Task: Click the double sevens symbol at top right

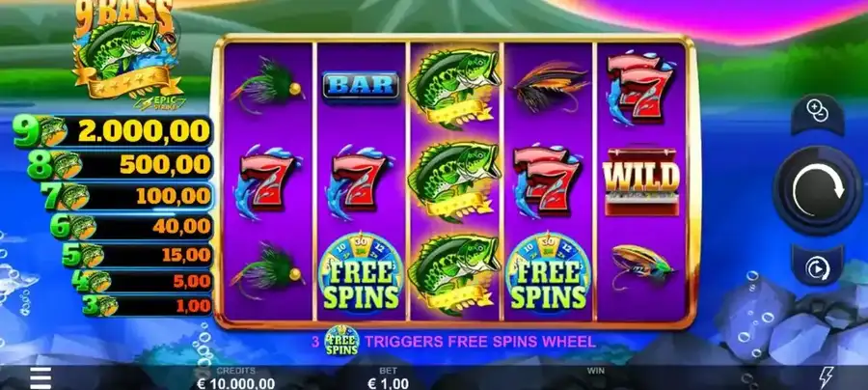Action: click(641, 88)
